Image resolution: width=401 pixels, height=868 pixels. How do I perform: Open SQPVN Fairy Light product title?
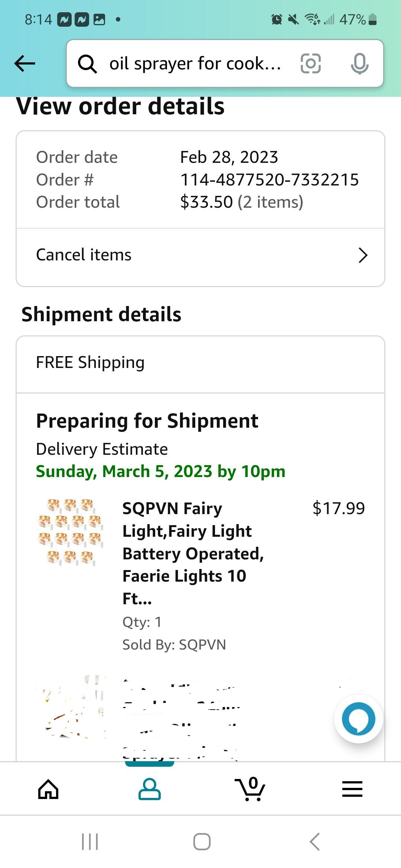pos(193,553)
